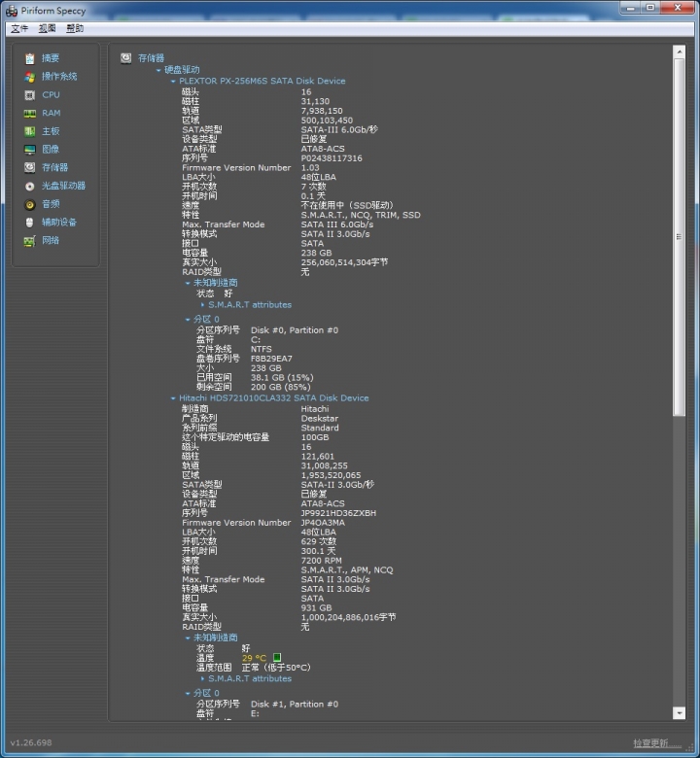The width and height of the screenshot is (700, 758).
Task: Click the scroll down arrow button
Action: 680,713
